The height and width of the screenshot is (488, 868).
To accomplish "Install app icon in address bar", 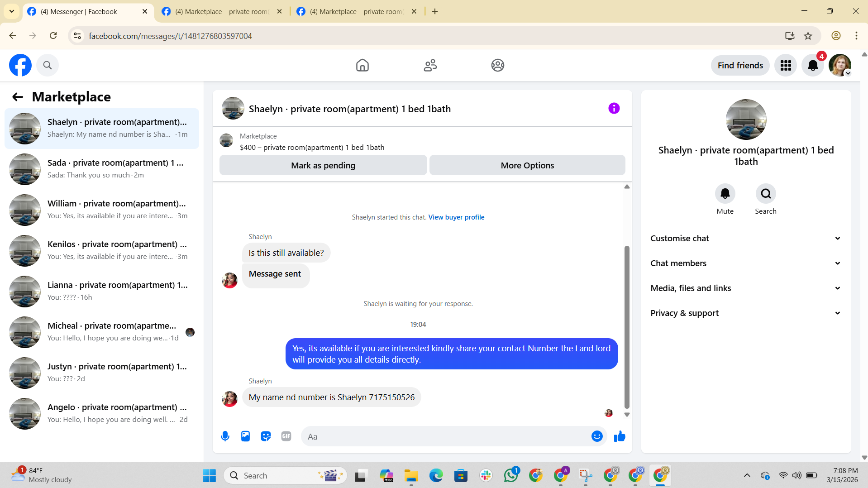I will click(790, 36).
